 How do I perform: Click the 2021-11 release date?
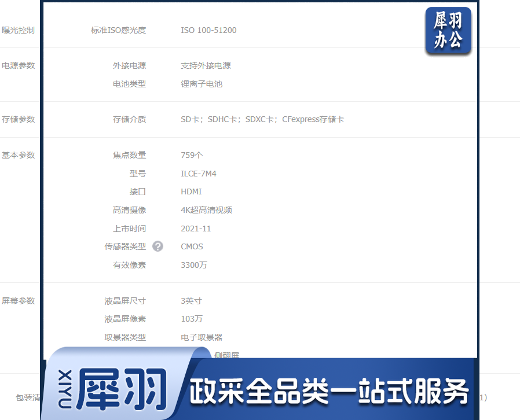(196, 229)
